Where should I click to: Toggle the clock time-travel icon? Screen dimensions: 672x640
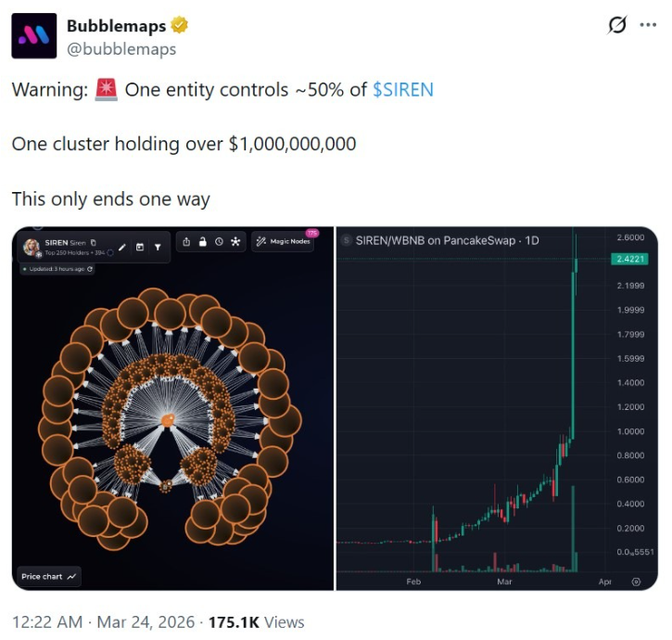tap(219, 242)
